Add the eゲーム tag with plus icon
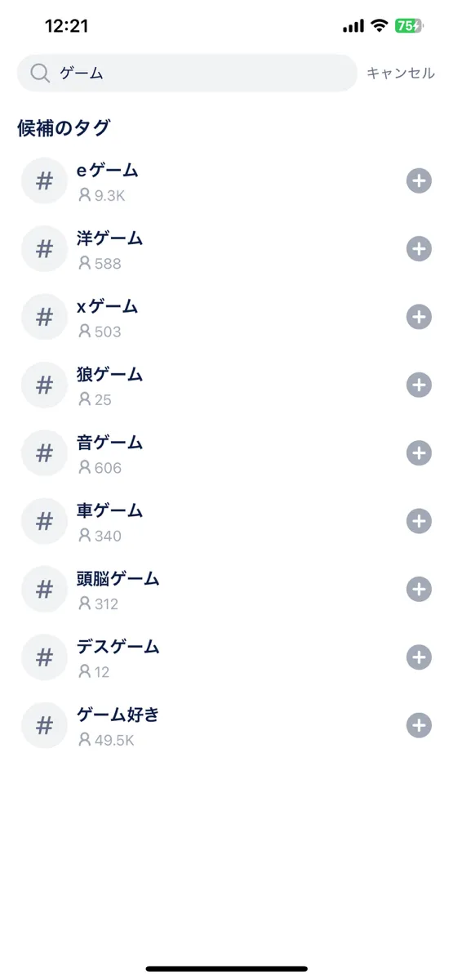Viewport: 453px width, 980px height. pos(419,180)
